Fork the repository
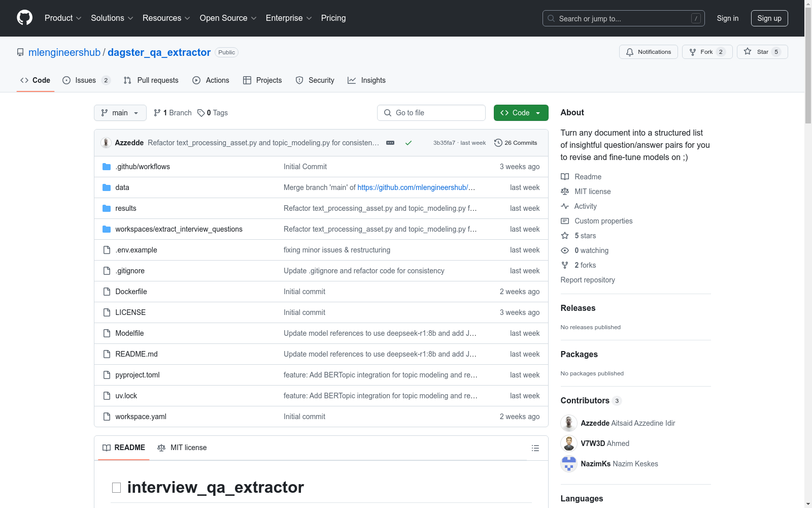Image resolution: width=812 pixels, height=508 pixels. click(x=707, y=52)
